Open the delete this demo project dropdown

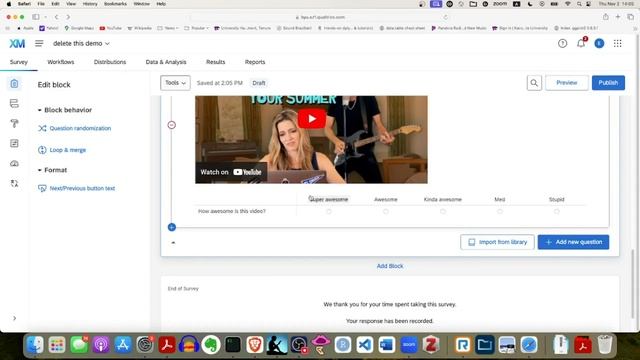click(81, 43)
